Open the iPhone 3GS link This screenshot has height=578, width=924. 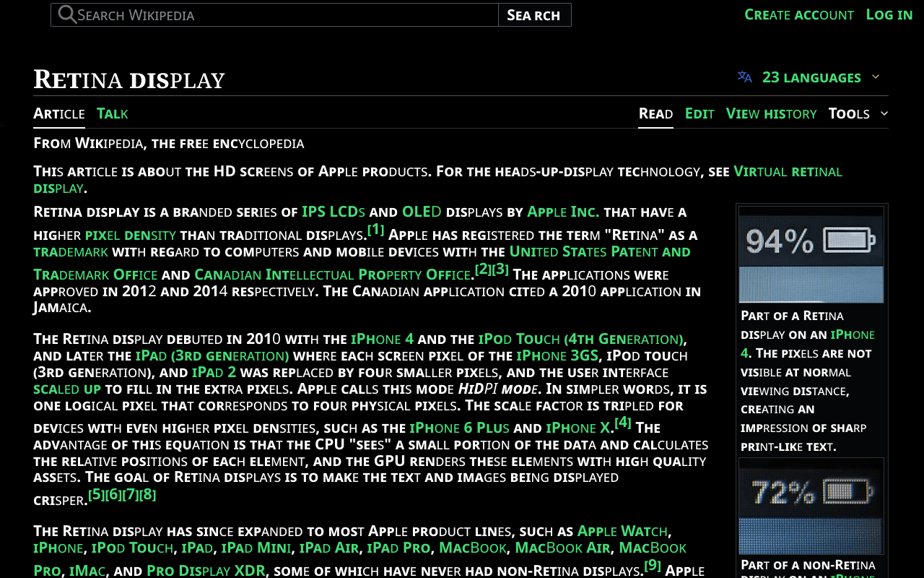(x=557, y=355)
